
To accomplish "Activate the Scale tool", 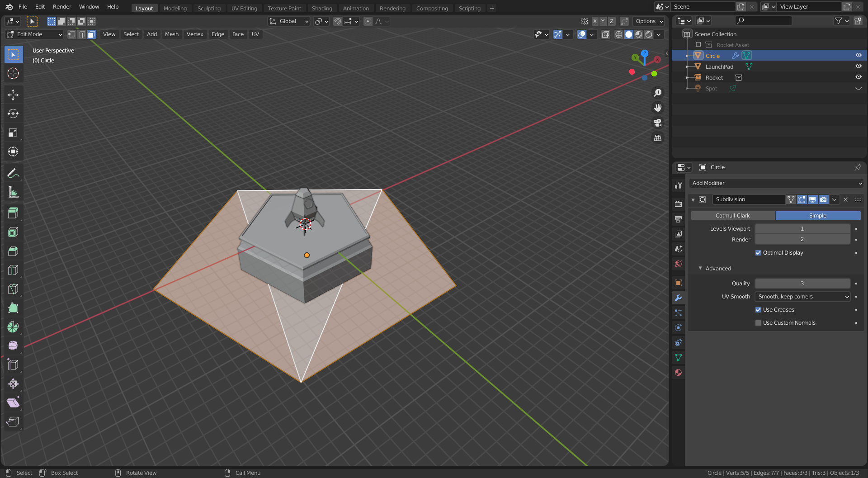I will tap(13, 133).
